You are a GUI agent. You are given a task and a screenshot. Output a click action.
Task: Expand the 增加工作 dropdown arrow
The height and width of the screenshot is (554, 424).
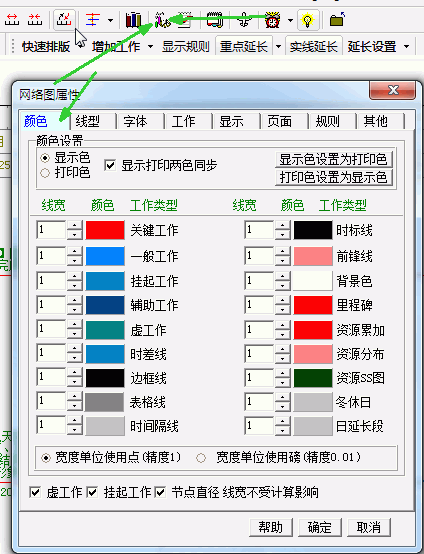(151, 47)
